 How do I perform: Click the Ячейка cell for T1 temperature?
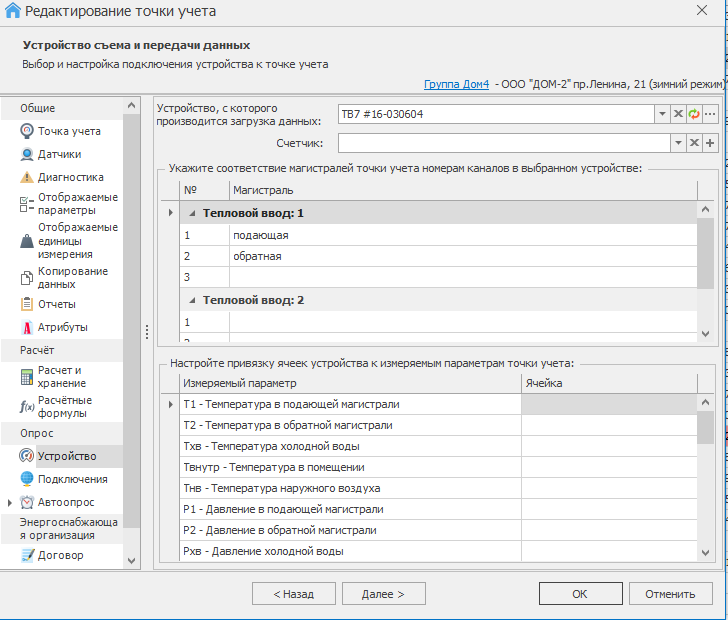pyautogui.click(x=608, y=404)
